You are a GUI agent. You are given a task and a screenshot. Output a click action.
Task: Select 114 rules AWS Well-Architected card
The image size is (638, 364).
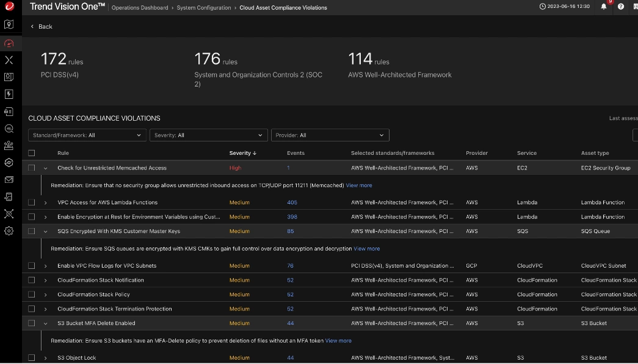[x=399, y=65]
